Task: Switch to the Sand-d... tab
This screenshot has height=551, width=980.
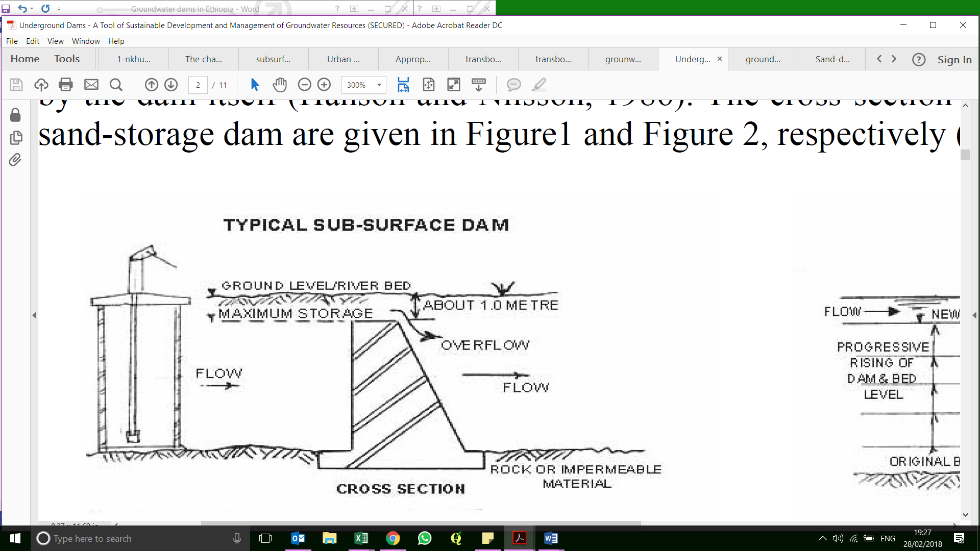Action: click(x=832, y=59)
